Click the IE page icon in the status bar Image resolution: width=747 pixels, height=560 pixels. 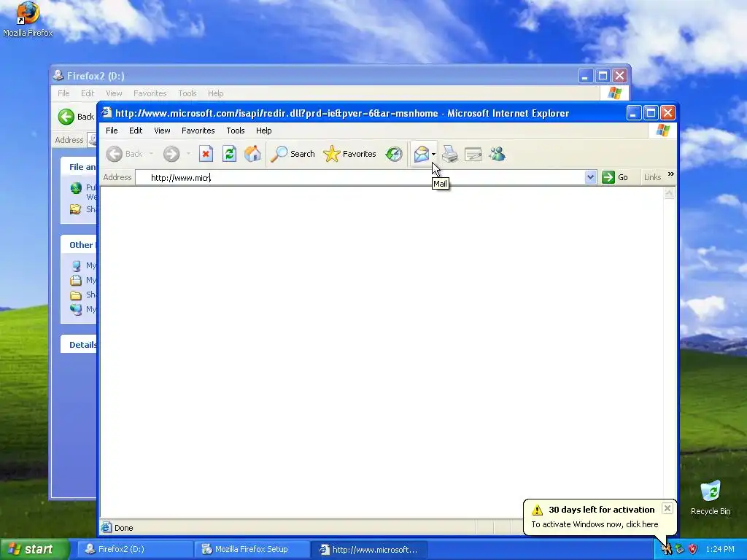(107, 527)
